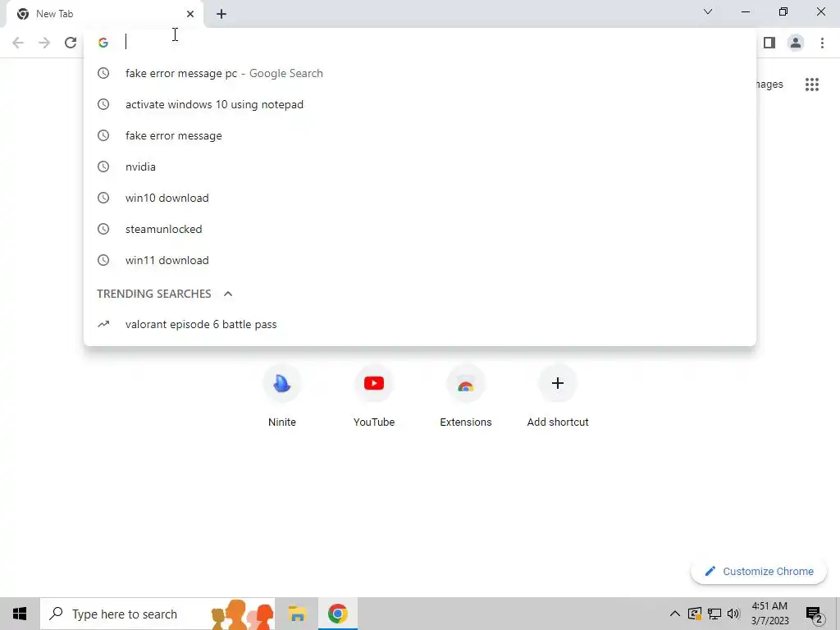Open the Windows Start menu

coord(20,614)
